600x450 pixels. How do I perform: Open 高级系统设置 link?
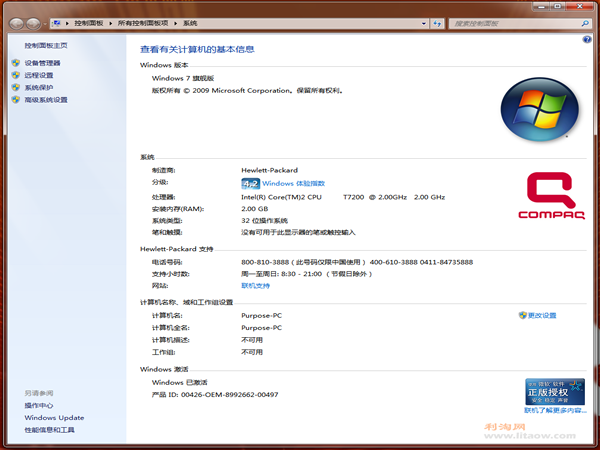[x=46, y=99]
